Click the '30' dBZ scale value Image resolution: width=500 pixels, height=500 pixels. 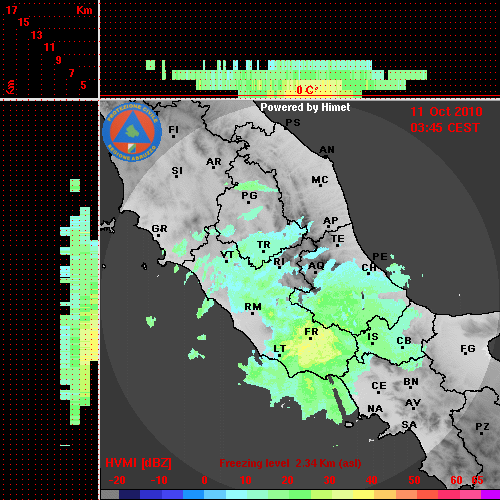point(329,480)
